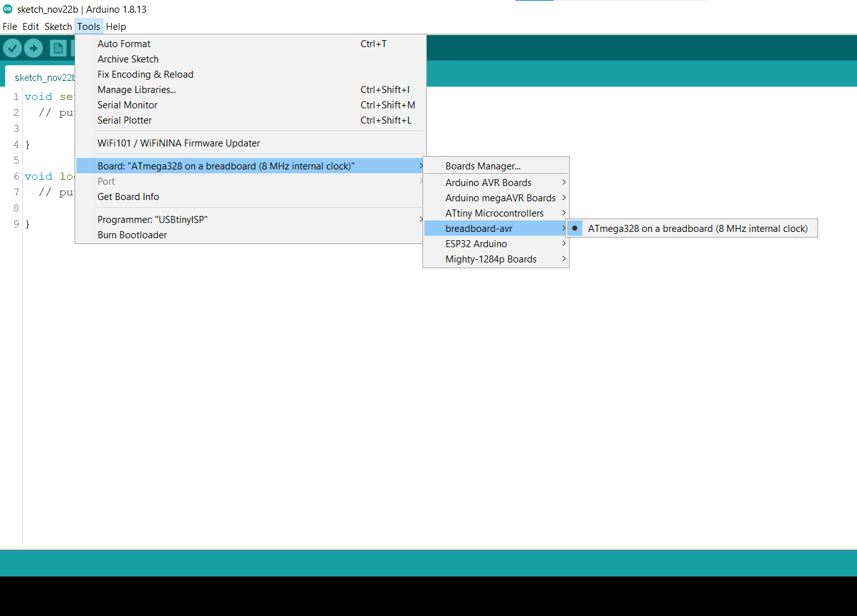Open Boards Manager...
This screenshot has width=857, height=616.
(496, 166)
